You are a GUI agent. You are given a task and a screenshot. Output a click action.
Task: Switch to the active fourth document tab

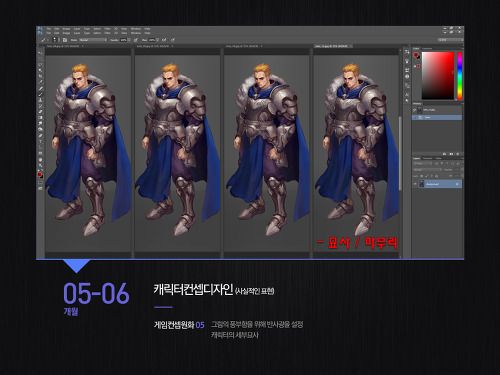(x=333, y=46)
